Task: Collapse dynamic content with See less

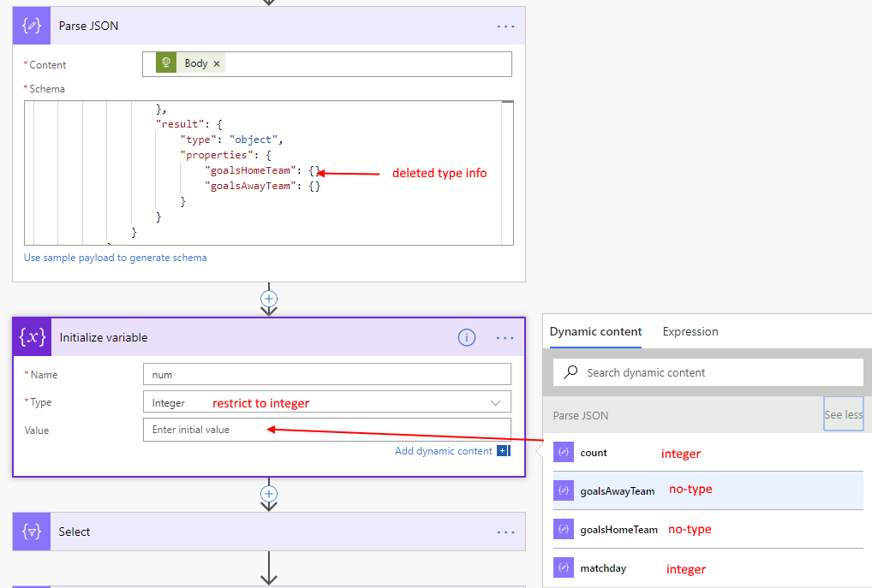Action: coord(843,414)
